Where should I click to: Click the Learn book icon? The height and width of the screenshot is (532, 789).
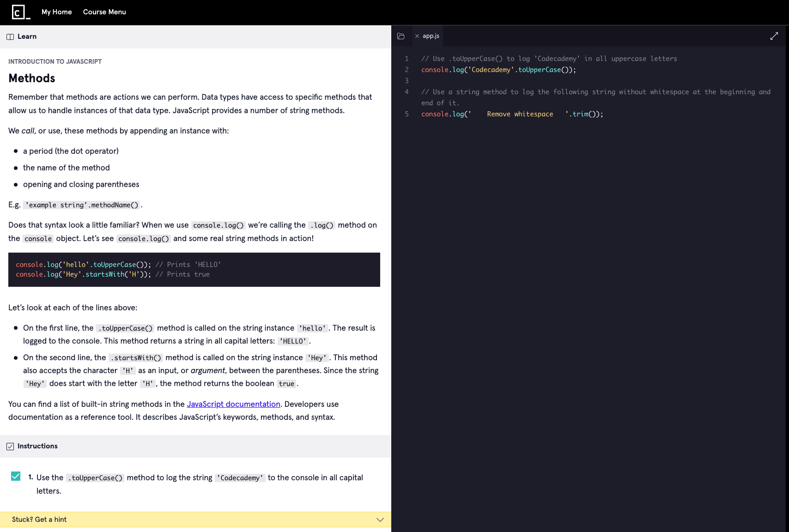pyautogui.click(x=10, y=37)
